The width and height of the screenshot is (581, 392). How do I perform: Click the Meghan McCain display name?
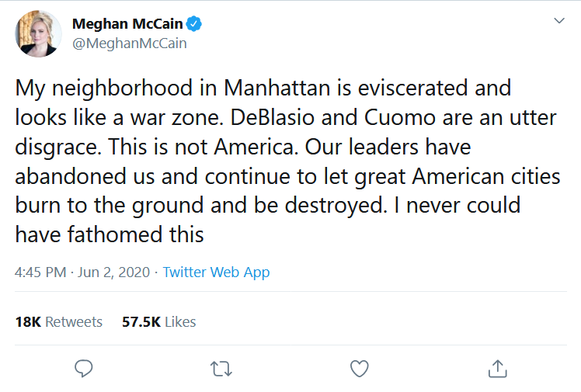coord(127,24)
